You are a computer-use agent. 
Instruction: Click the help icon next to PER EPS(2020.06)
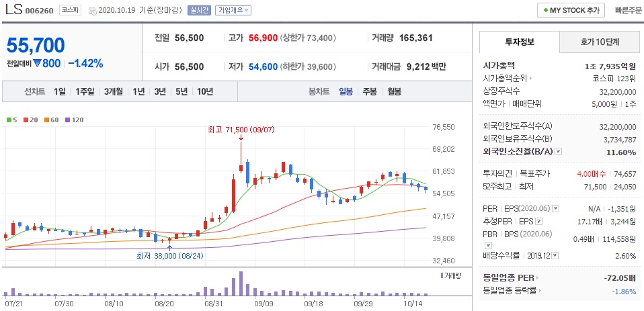click(555, 209)
